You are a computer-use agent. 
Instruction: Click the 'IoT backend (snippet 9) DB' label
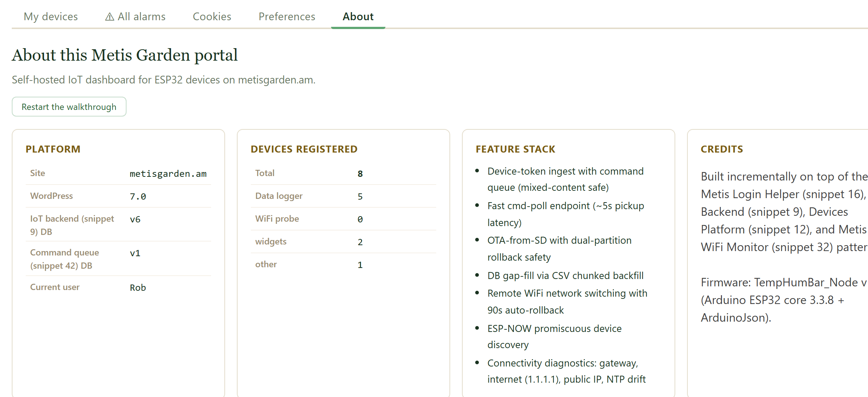72,225
